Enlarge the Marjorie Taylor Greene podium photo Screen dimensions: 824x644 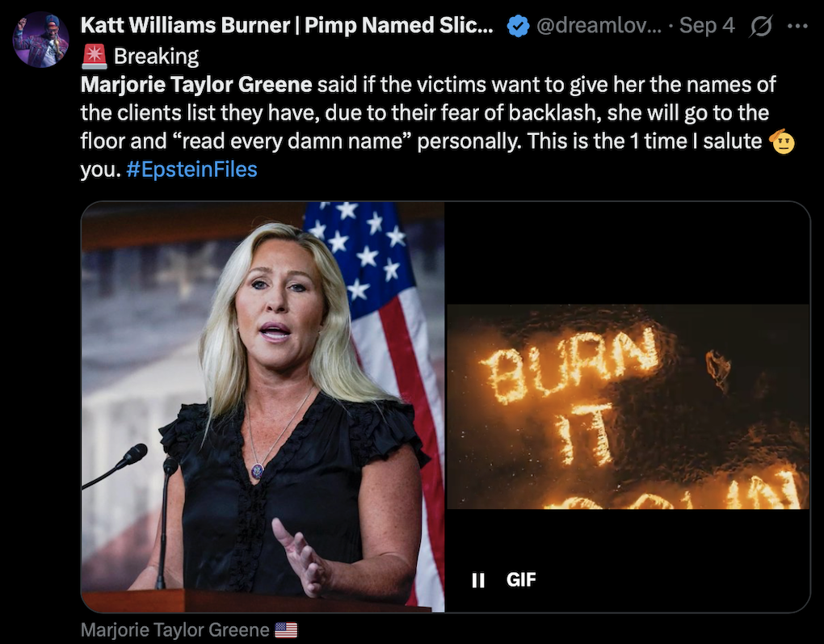pos(263,407)
